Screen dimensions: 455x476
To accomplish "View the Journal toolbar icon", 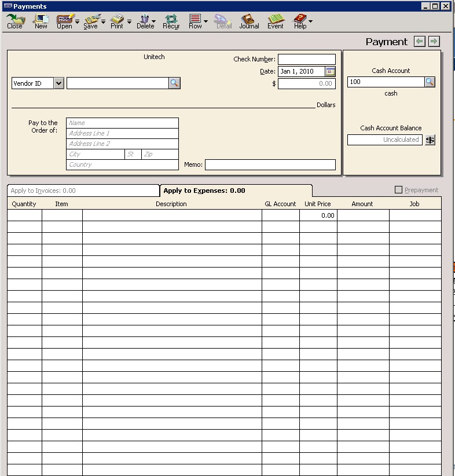I will tap(249, 21).
